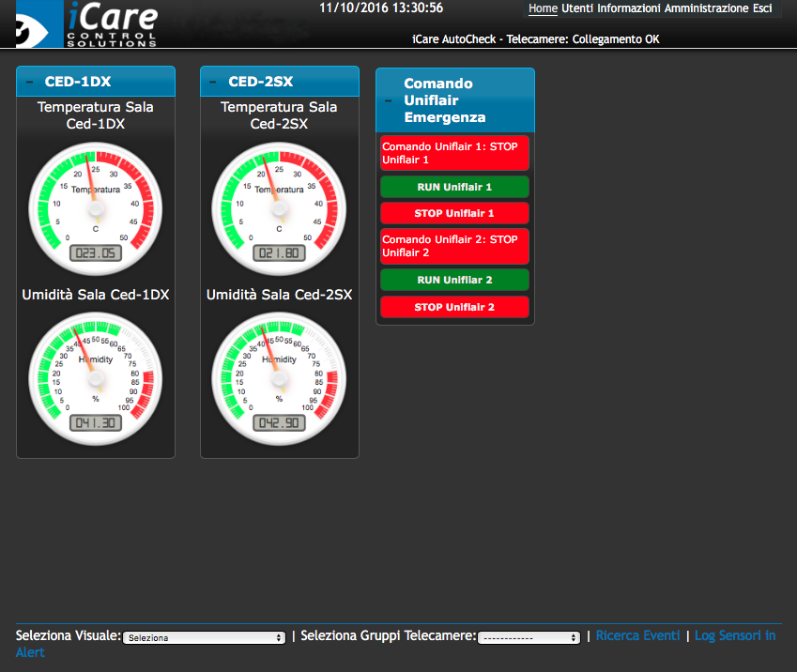Image resolution: width=797 pixels, height=672 pixels.
Task: Click Esci to log out
Action: pos(762,8)
